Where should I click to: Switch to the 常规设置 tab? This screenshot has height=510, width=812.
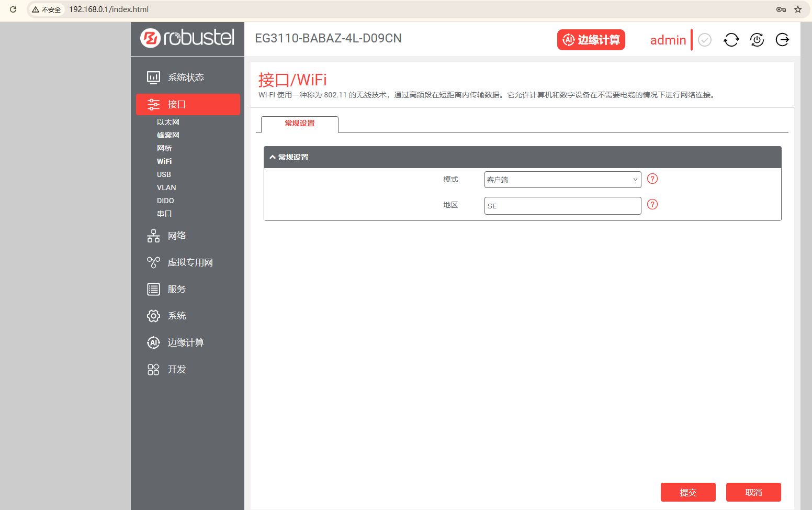300,124
